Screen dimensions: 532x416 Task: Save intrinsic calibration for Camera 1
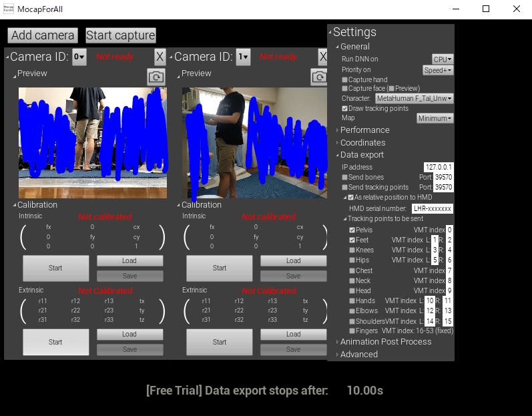pos(293,276)
